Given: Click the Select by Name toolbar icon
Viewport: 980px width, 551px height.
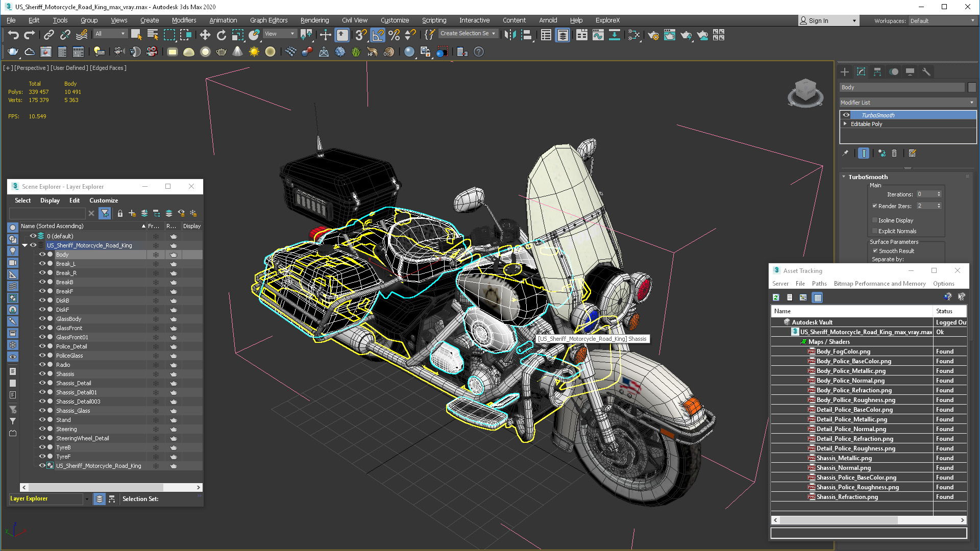Looking at the screenshot, I should click(x=153, y=35).
